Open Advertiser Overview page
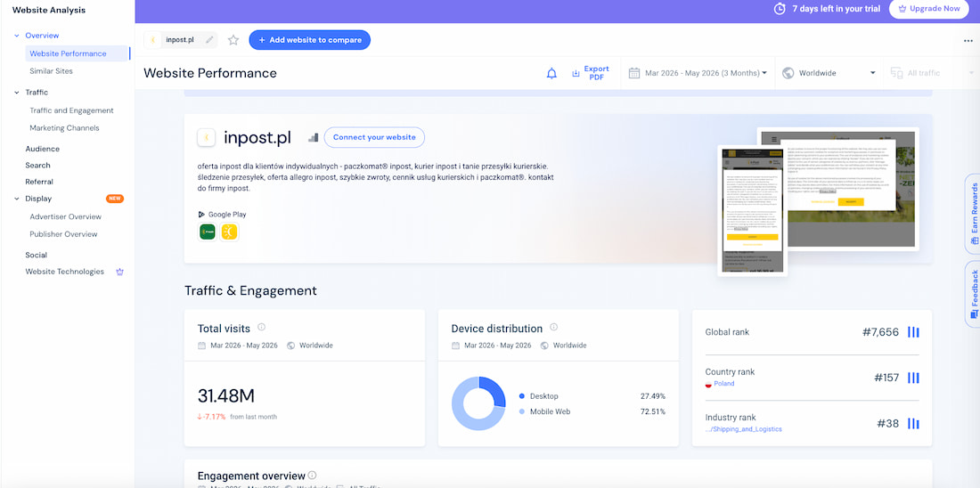Image resolution: width=980 pixels, height=488 pixels. (66, 216)
